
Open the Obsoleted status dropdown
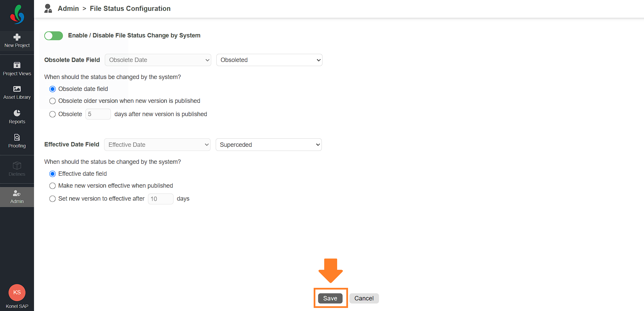click(269, 60)
